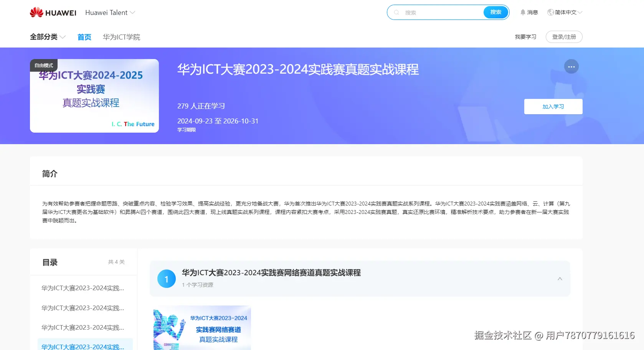Select the highlighted fourth 目录 item
644x350 pixels.
(x=85, y=345)
